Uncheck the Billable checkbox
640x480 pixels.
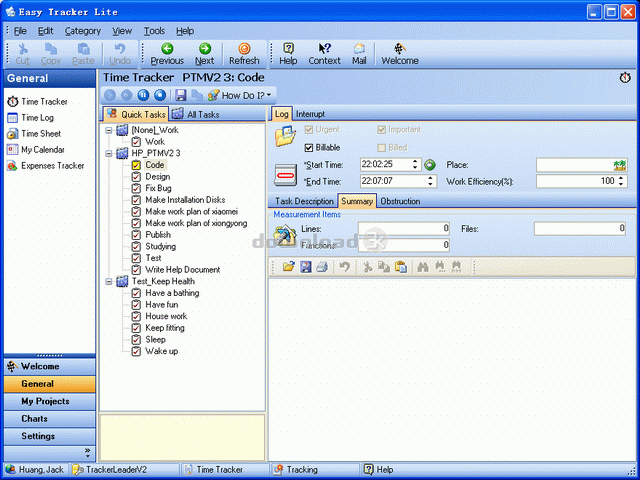pos(309,147)
